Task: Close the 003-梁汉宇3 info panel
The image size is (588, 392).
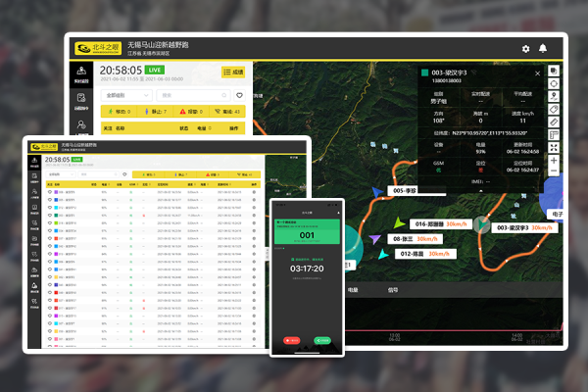Action: point(538,72)
